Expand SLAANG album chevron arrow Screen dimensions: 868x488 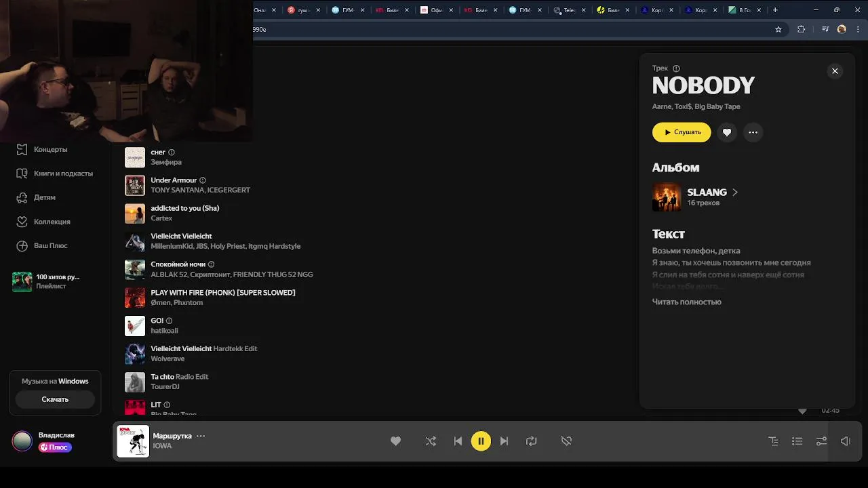pyautogui.click(x=735, y=192)
